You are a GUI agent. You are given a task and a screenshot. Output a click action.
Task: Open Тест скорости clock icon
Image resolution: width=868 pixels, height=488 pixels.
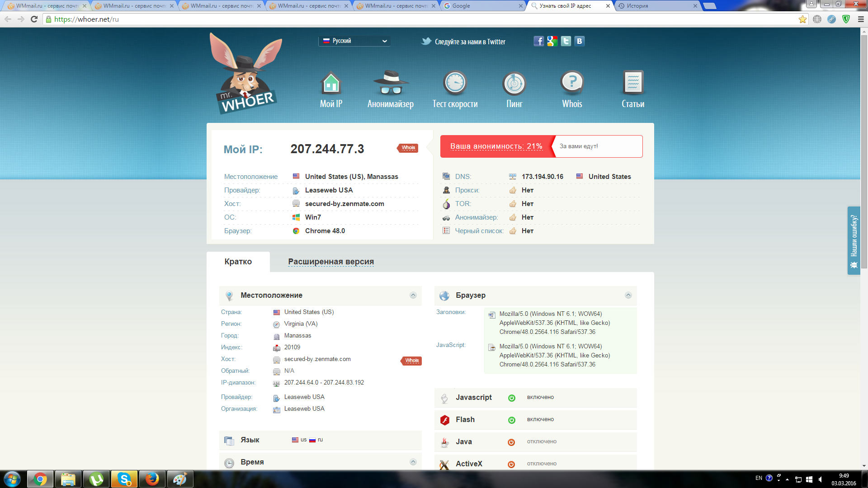(x=455, y=83)
